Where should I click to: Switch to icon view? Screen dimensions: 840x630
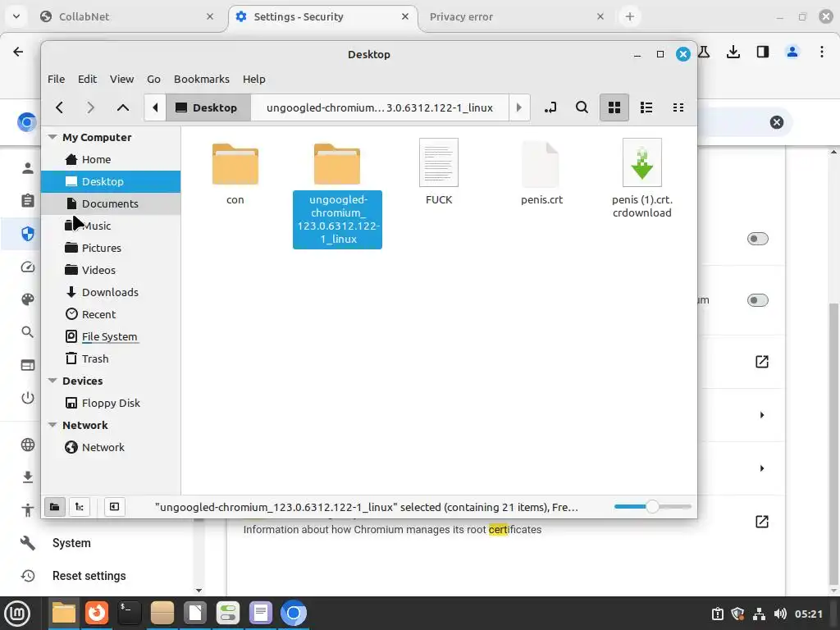(614, 107)
